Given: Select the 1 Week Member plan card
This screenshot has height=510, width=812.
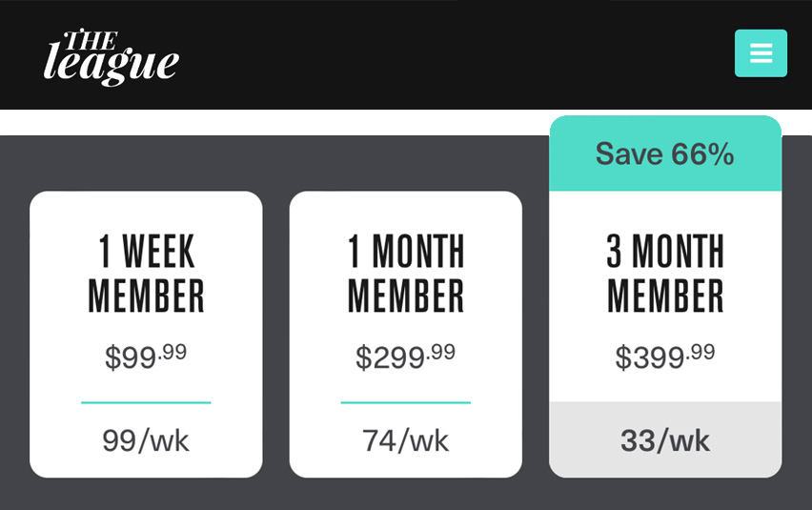Looking at the screenshot, I should 146,335.
